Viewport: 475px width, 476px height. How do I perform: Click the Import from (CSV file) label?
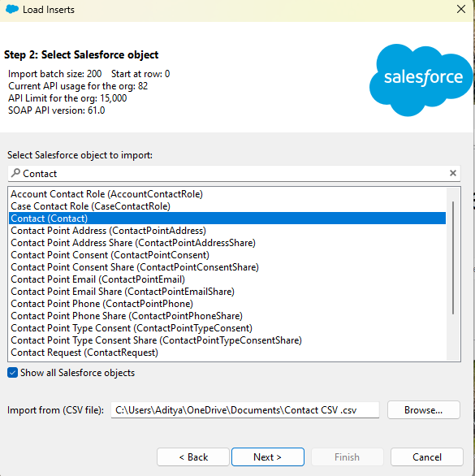[55, 410]
